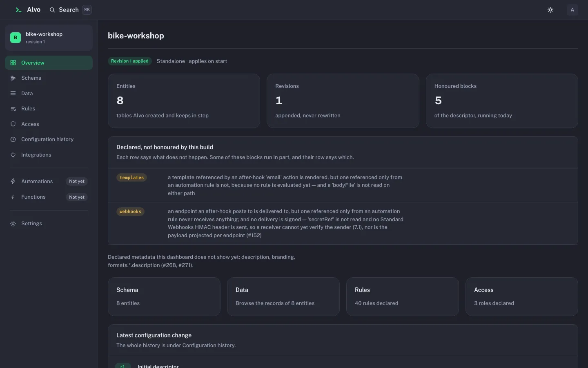Screen dimensions: 588x368
Task: Click the 'Not yet' badge beside Automations
Action: (x=77, y=181)
